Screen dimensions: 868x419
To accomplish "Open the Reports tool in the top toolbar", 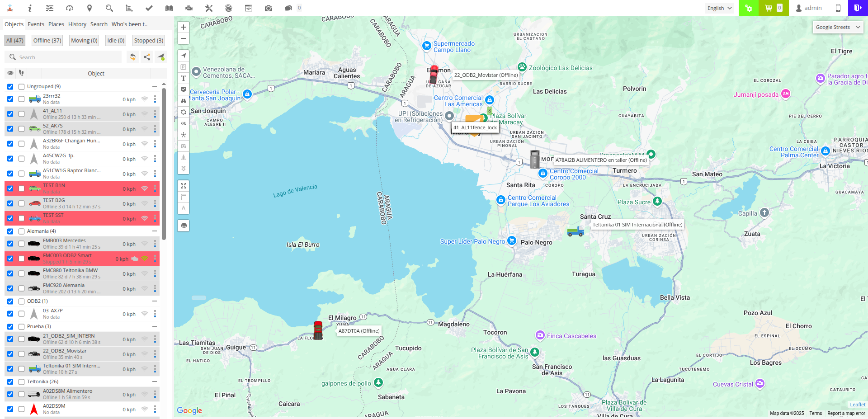I will [129, 8].
